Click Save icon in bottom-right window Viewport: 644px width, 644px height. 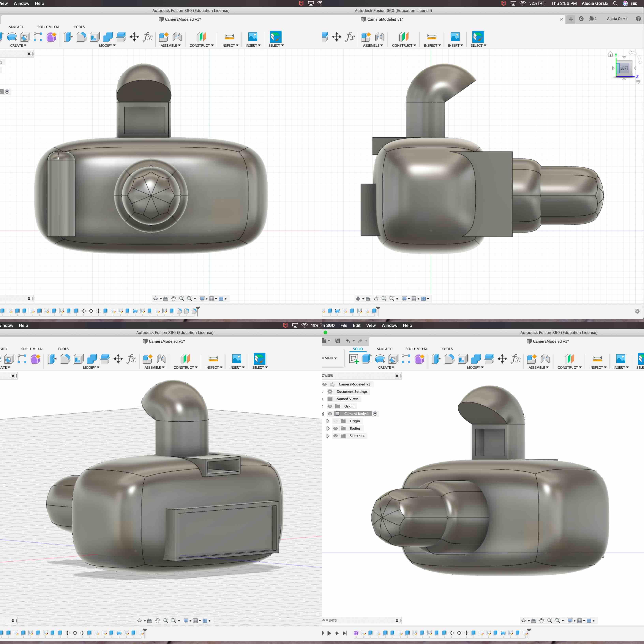tap(337, 341)
